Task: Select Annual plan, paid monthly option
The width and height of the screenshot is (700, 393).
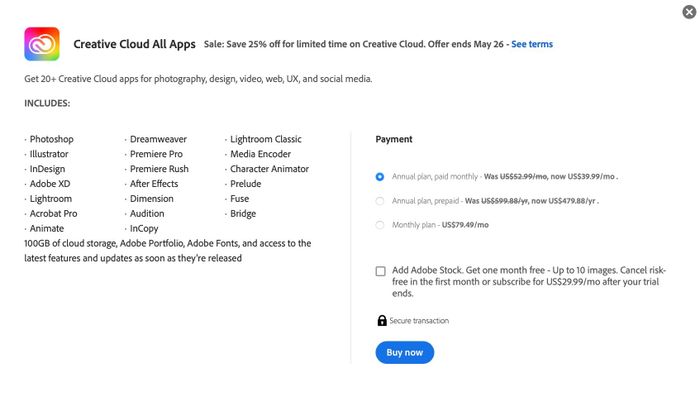Action: point(379,177)
